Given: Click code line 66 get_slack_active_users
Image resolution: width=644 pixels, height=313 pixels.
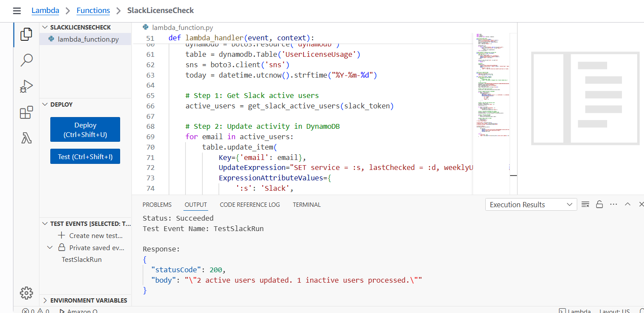Looking at the screenshot, I should tap(289, 106).
